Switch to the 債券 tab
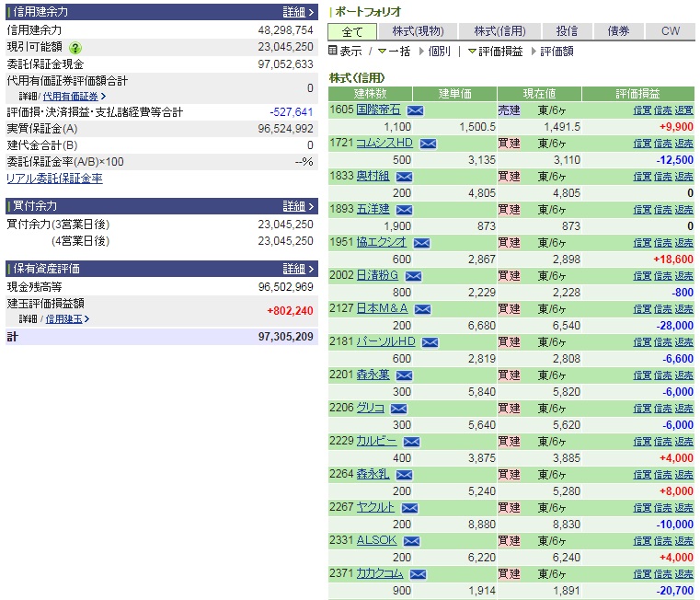Viewport: 700px width, 600px height. 618,31
